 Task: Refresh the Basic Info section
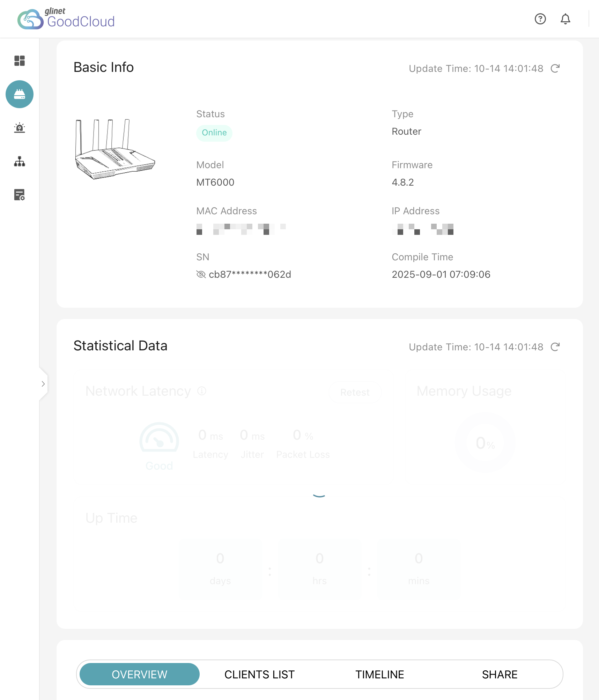click(555, 68)
